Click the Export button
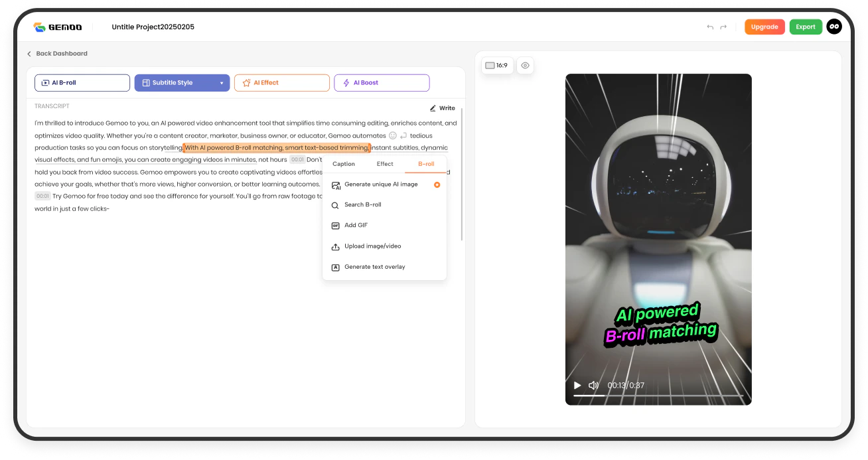Screen dimensions: 868x460 tap(806, 27)
